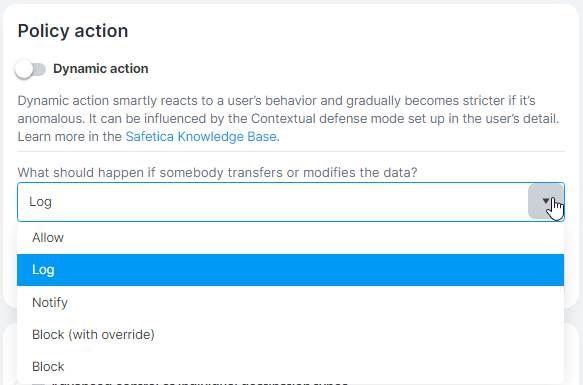Click the combo box field showing Log
Image resolution: width=583 pixels, height=385 pixels.
291,202
